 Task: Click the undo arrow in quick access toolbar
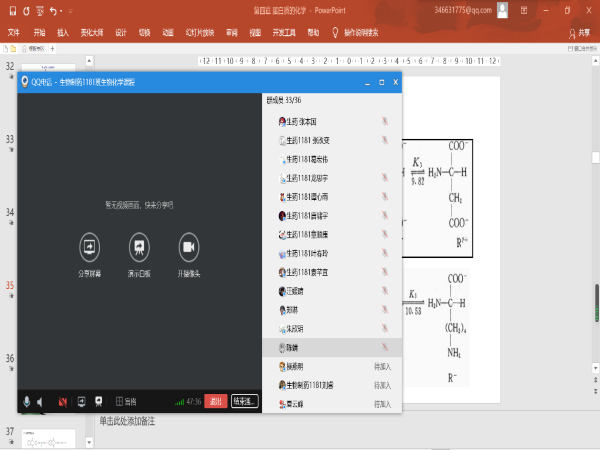pos(52,11)
